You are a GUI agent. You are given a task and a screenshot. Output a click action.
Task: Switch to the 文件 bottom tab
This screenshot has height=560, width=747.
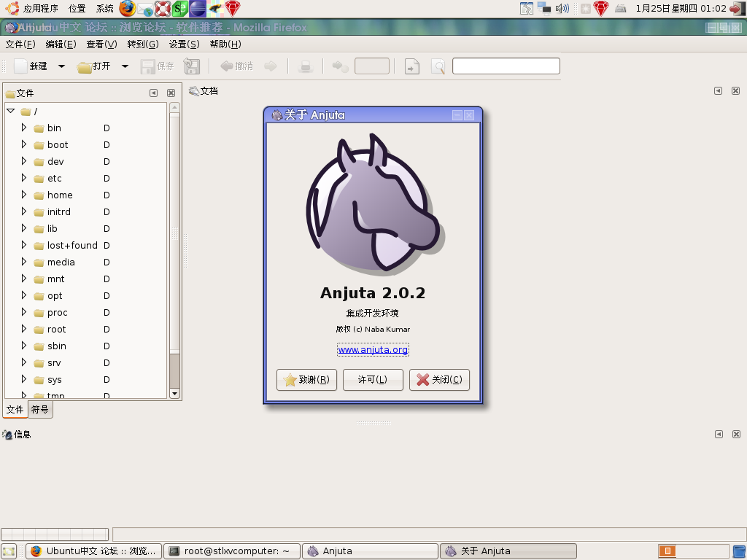pos(15,410)
